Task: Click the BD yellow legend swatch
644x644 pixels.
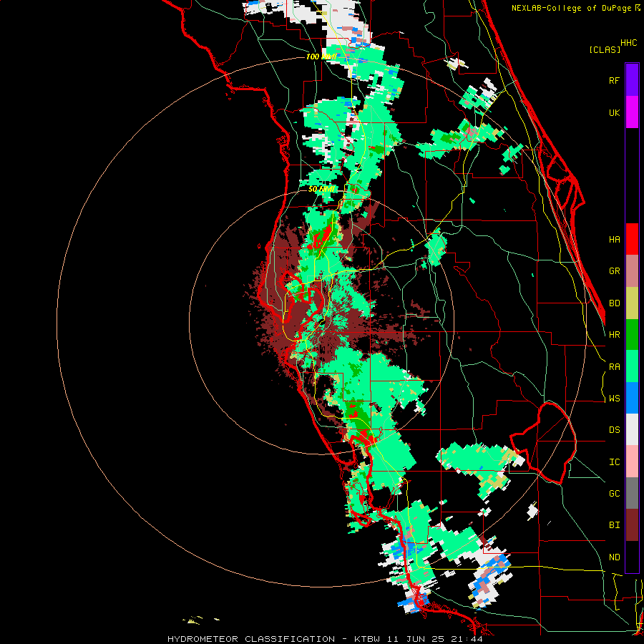Action: [x=632, y=303]
